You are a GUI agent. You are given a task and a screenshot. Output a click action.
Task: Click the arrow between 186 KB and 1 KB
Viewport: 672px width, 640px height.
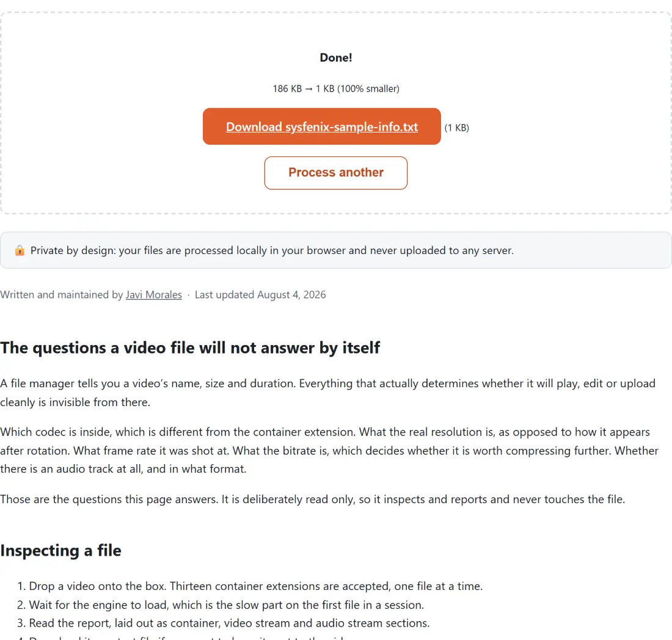pyautogui.click(x=309, y=89)
